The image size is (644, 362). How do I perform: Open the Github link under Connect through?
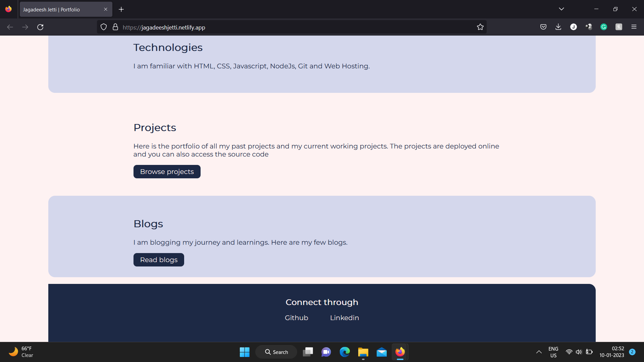[296, 317]
